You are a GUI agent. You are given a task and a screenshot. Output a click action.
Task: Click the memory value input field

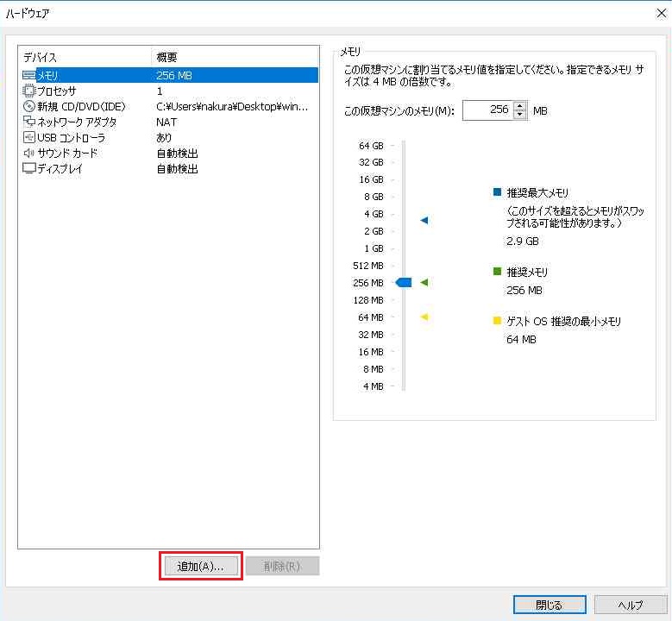(x=487, y=110)
